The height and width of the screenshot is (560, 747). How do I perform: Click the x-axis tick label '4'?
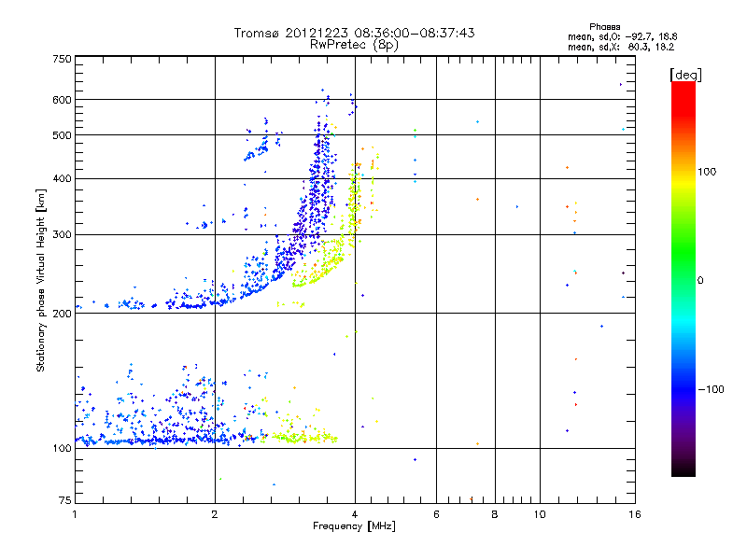[355, 514]
